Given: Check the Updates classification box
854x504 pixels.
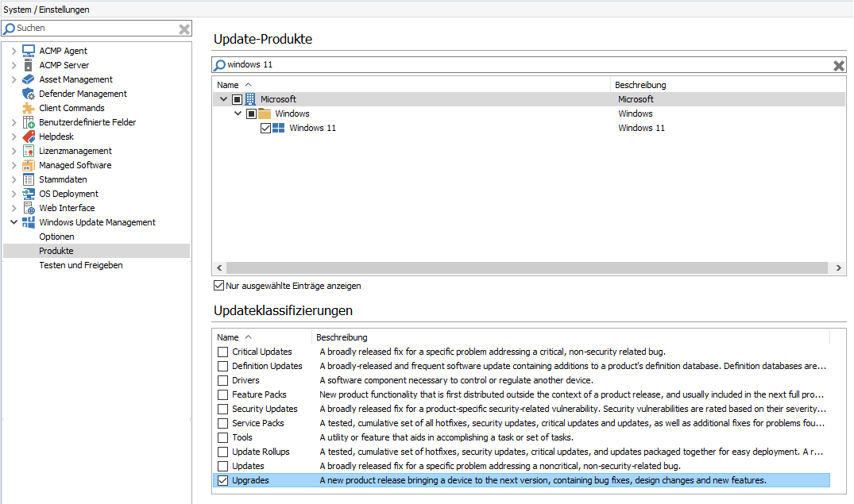Looking at the screenshot, I should 222,466.
